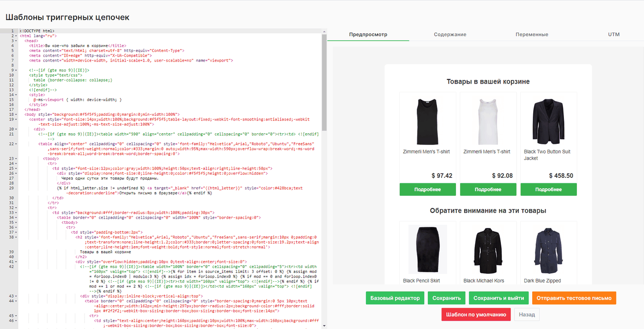The width and height of the screenshot is (644, 329).
Task: Click Подробнее under the $ 92.08 T-shirt
Action: click(x=488, y=189)
